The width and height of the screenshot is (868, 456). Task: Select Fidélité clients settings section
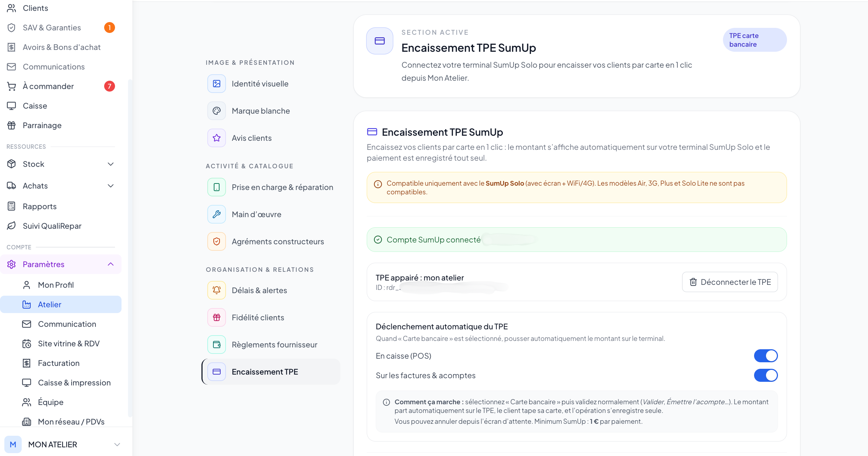tap(271, 317)
